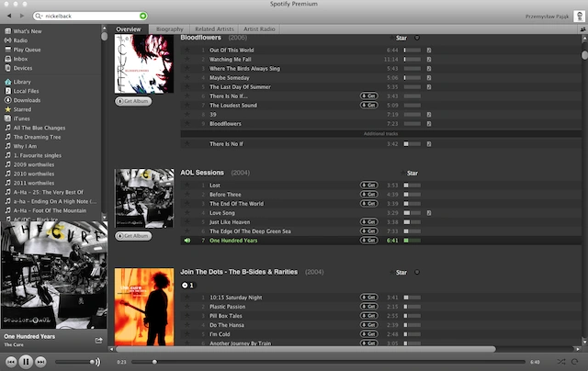
Task: Star the track Before Three
Action: click(187, 194)
